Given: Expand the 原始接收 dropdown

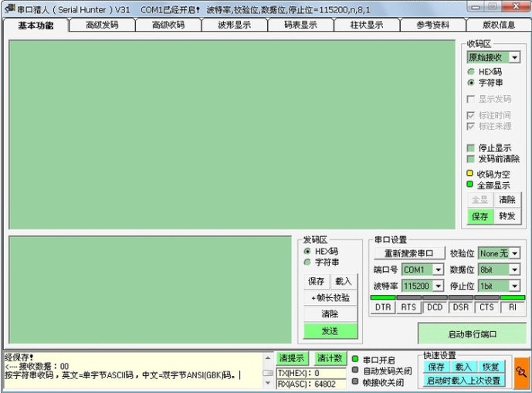Looking at the screenshot, I should point(515,57).
